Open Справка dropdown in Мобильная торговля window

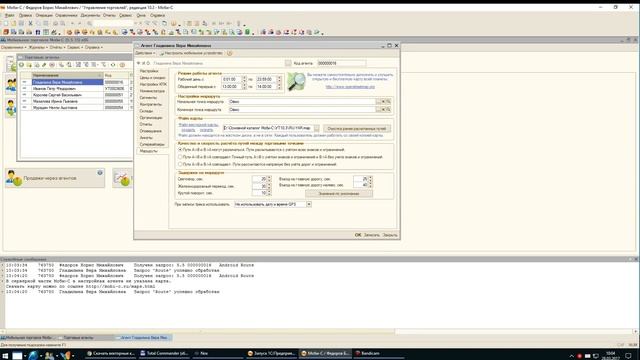93,48
